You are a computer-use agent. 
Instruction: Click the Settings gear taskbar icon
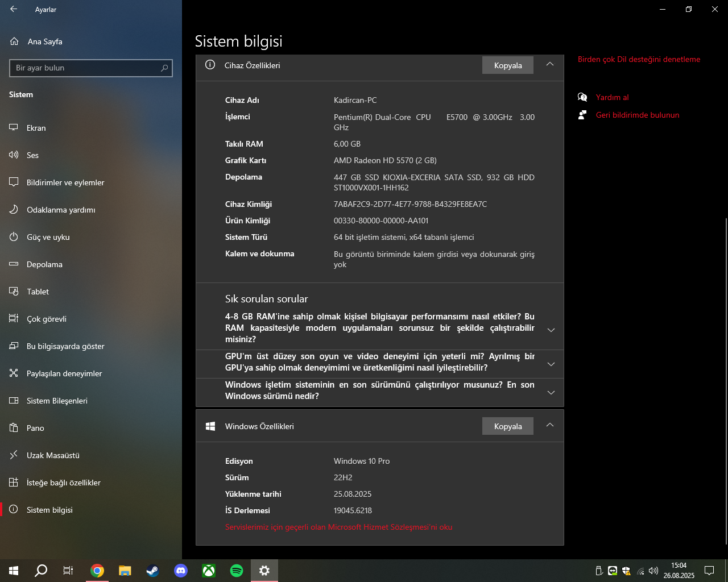(x=264, y=571)
